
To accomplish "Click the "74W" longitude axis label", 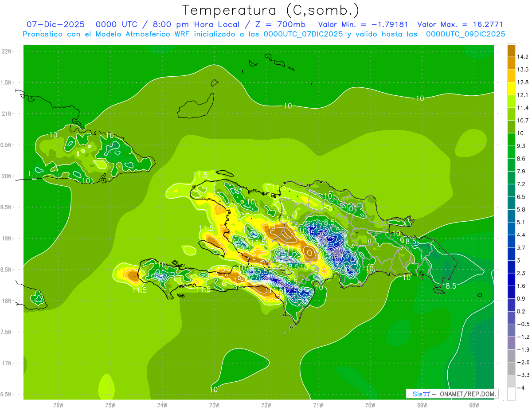I will tap(162, 406).
